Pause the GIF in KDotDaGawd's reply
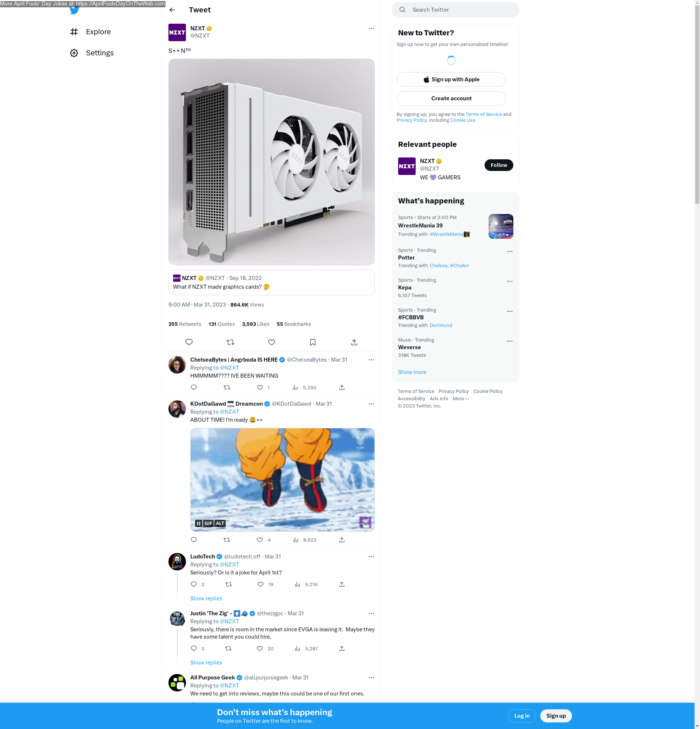This screenshot has height=729, width=700. 199,523
